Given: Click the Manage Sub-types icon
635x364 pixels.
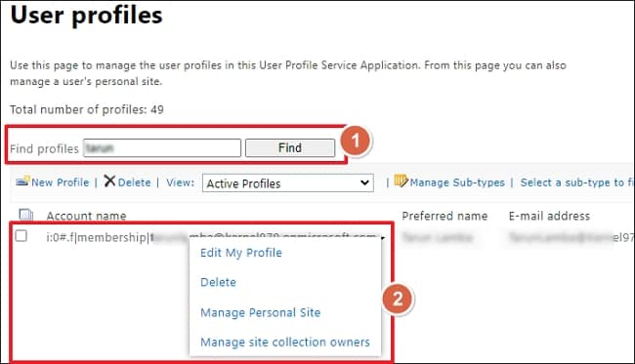Looking at the screenshot, I should [401, 181].
